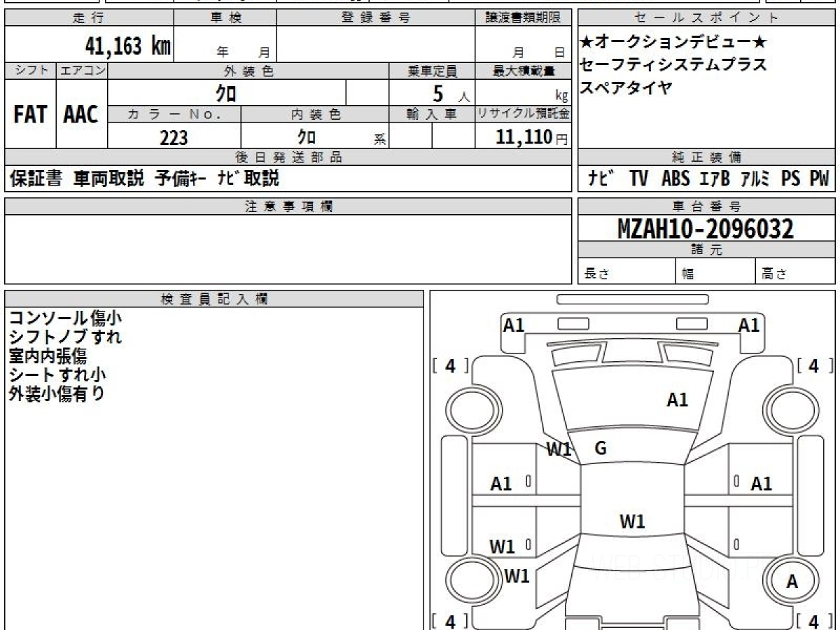Click the 乗車定員 header
Image resolution: width=840 pixels, height=630 pixels.
pyautogui.click(x=432, y=71)
